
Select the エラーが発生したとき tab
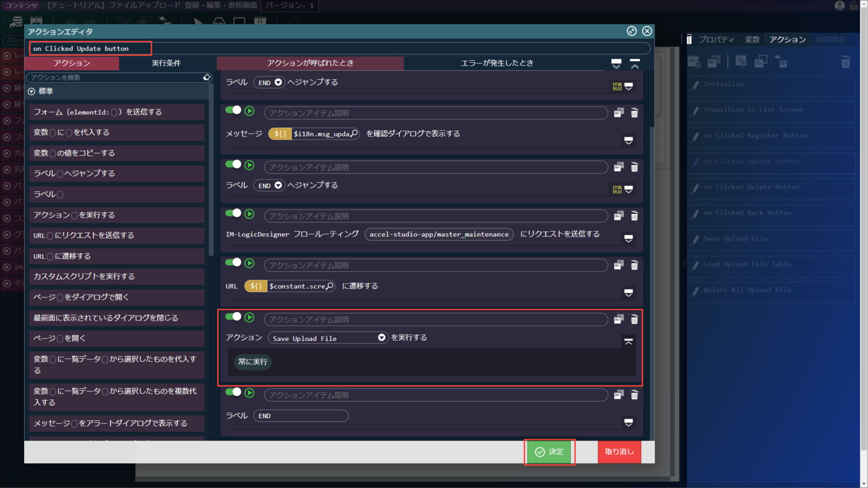tap(497, 63)
